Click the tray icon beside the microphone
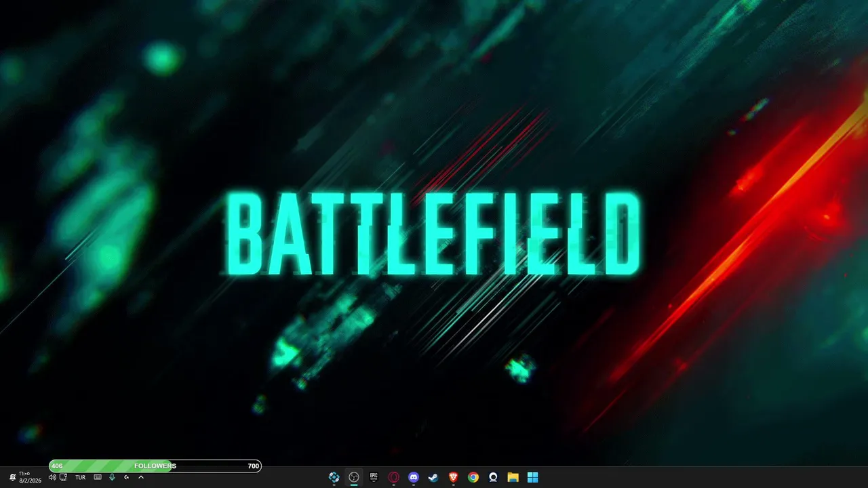Viewport: 868px width, 488px height. click(126, 477)
